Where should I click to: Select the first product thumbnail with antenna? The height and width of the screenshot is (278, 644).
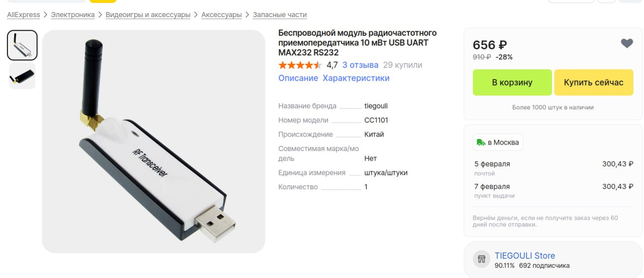22,45
